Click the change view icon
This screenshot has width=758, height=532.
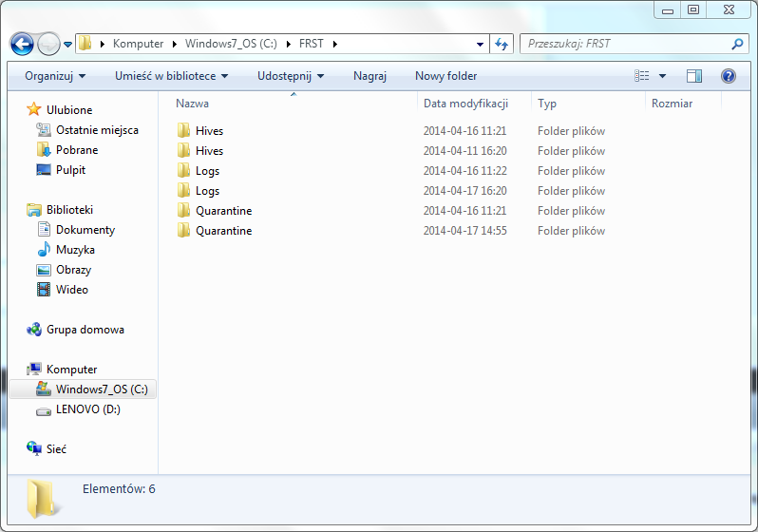(x=641, y=75)
